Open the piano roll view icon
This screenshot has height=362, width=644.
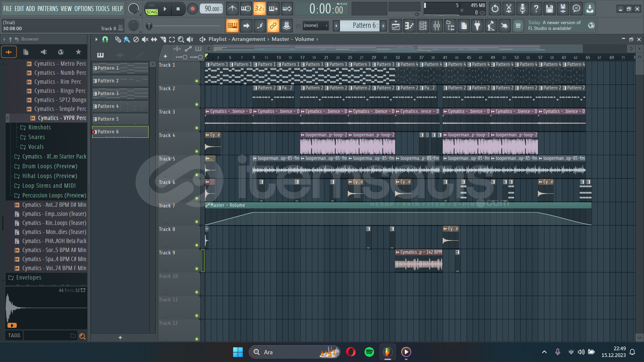(x=409, y=26)
